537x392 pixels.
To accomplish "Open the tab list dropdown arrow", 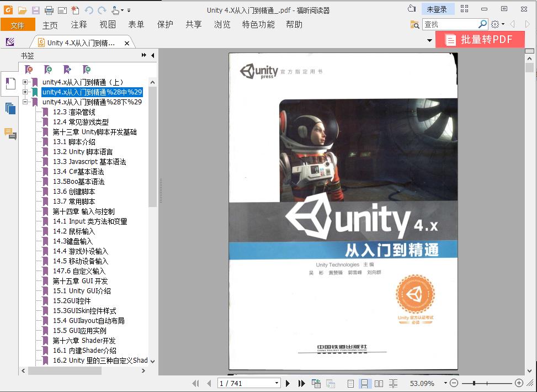I will point(429,40).
